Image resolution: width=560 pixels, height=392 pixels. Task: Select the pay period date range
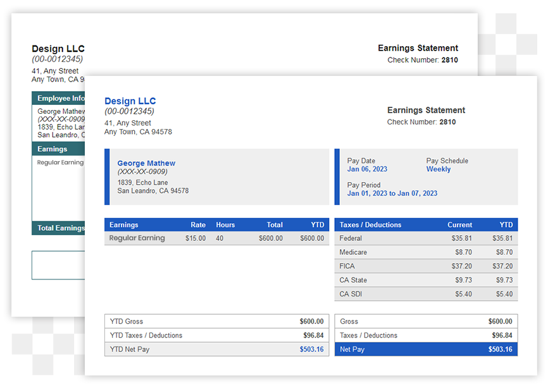pos(392,193)
